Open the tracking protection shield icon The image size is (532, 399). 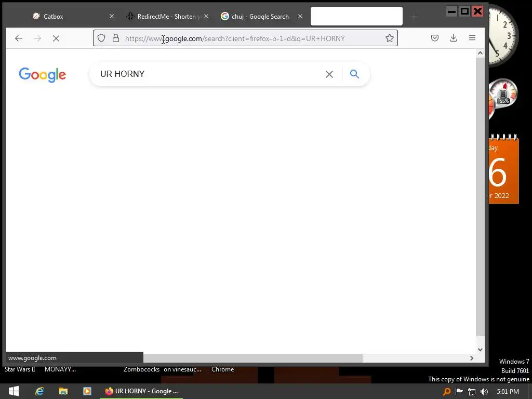click(x=101, y=38)
